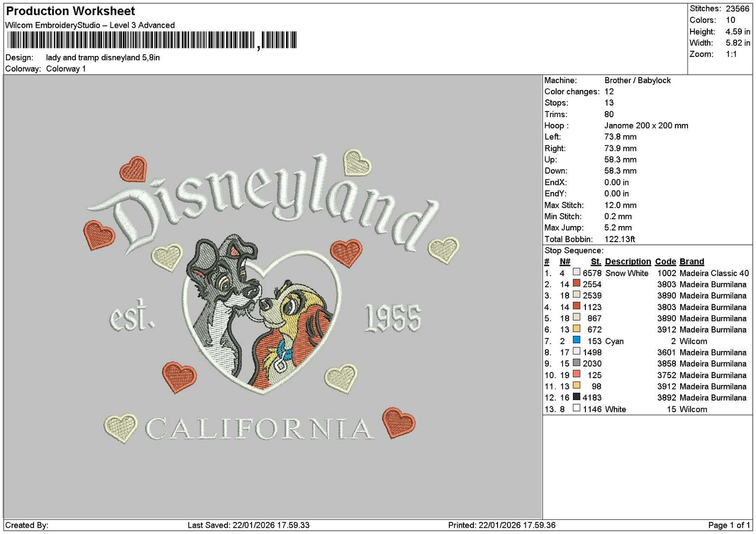Select the Max Jump value 5.2 mm
Screen dimensions: 756x534
tap(618, 228)
